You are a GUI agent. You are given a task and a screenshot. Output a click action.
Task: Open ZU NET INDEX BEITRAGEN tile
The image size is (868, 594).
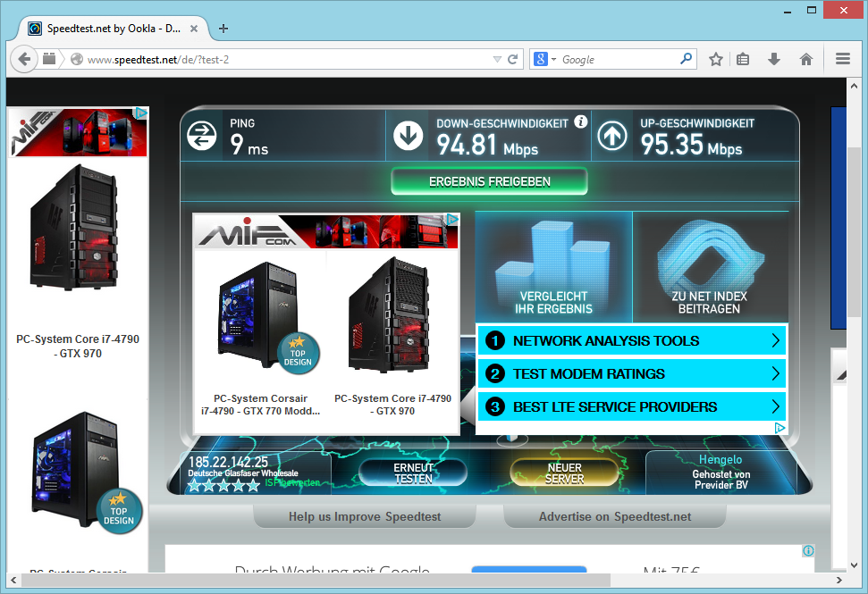pos(711,267)
